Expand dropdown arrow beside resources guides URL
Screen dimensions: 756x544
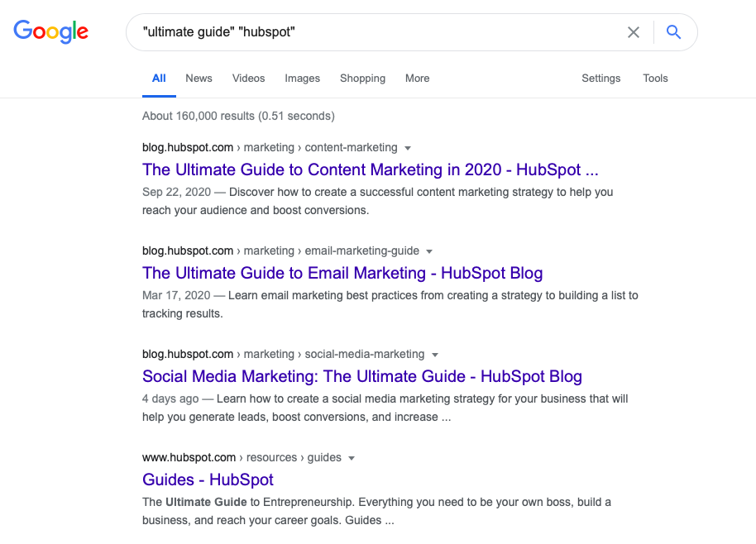(x=352, y=458)
